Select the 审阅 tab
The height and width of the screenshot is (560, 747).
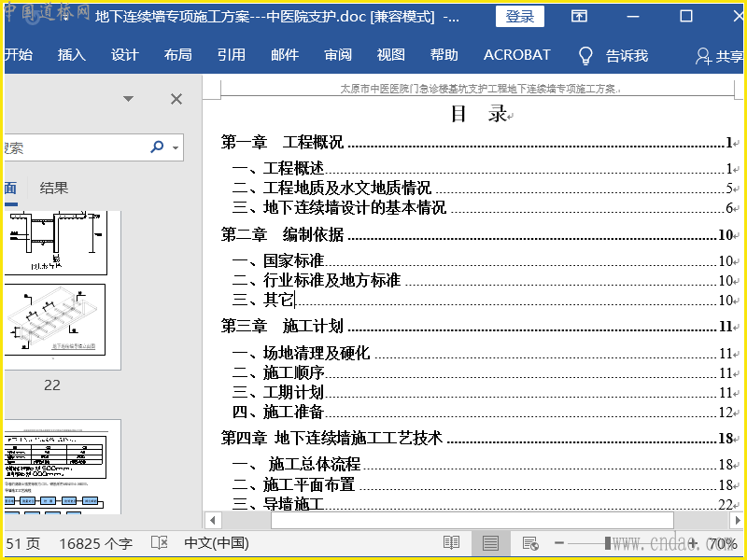point(338,55)
